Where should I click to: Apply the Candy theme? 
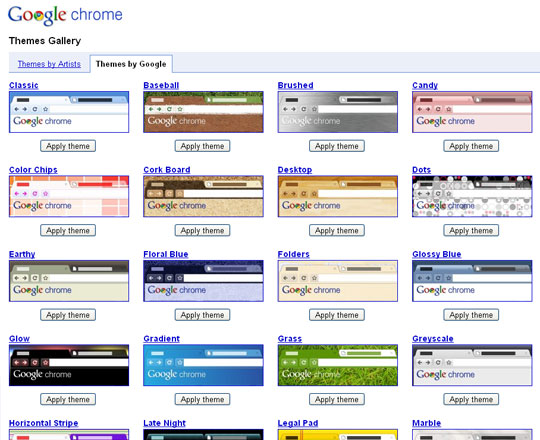471,146
